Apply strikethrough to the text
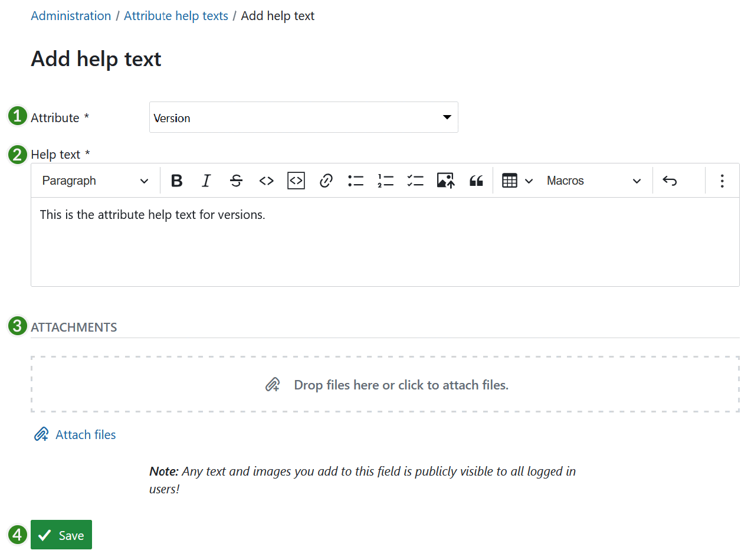Viewport: 751px width, 560px height. coord(236,181)
